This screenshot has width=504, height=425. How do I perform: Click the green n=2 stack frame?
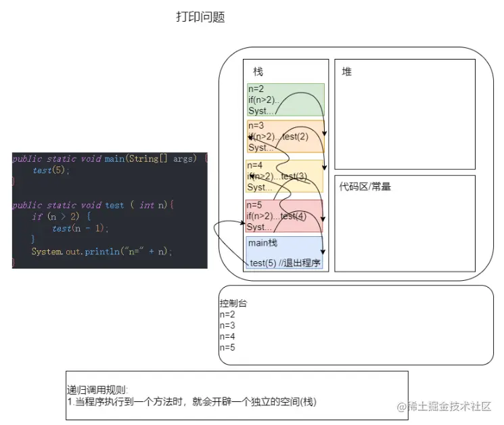pyautogui.click(x=285, y=99)
